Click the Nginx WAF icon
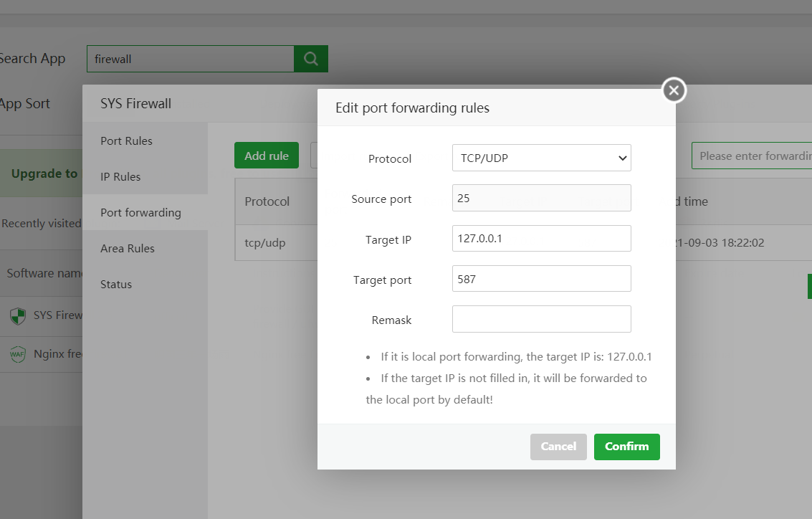 tap(18, 354)
